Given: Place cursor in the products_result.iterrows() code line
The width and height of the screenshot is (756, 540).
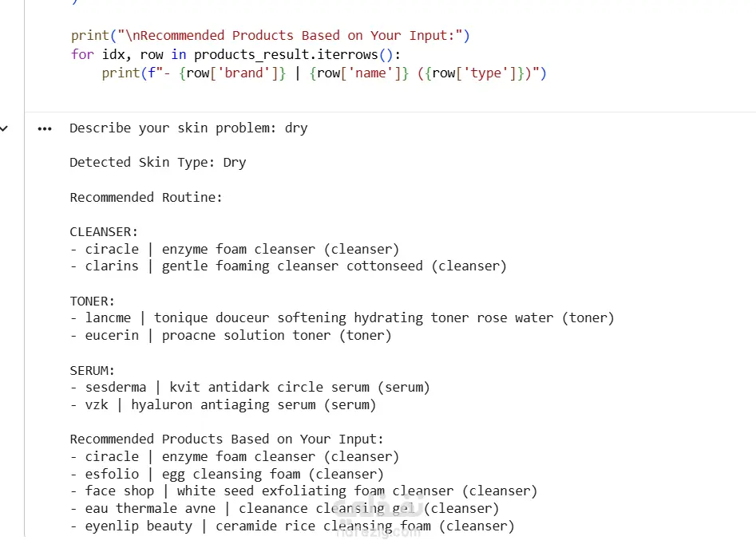Looking at the screenshot, I should 236,54.
